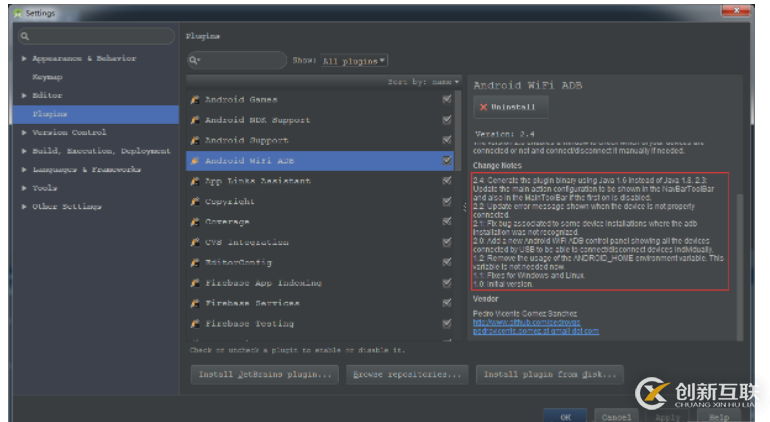
Task: Expand Languages & Frameworks arrow
Action: pos(24,169)
